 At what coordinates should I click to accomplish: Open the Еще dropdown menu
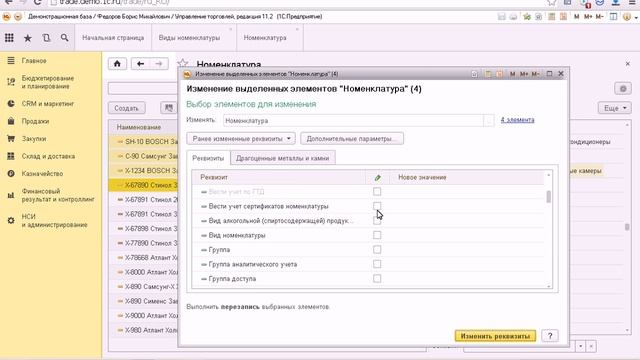615,108
